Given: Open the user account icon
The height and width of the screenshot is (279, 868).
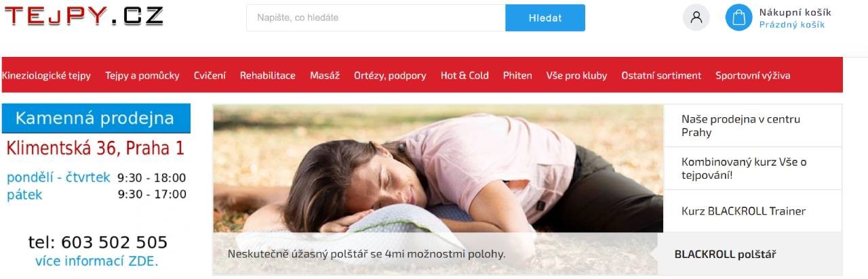Looking at the screenshot, I should pyautogui.click(x=696, y=18).
